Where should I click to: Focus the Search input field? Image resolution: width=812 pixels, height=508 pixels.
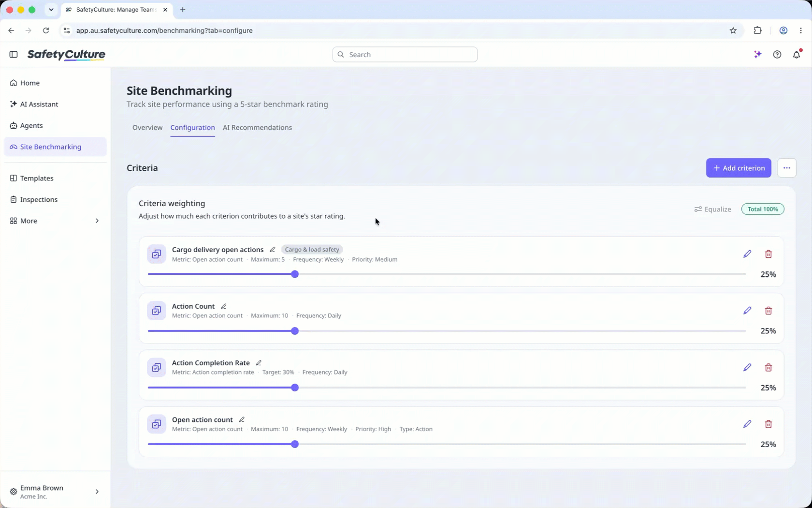pos(405,55)
